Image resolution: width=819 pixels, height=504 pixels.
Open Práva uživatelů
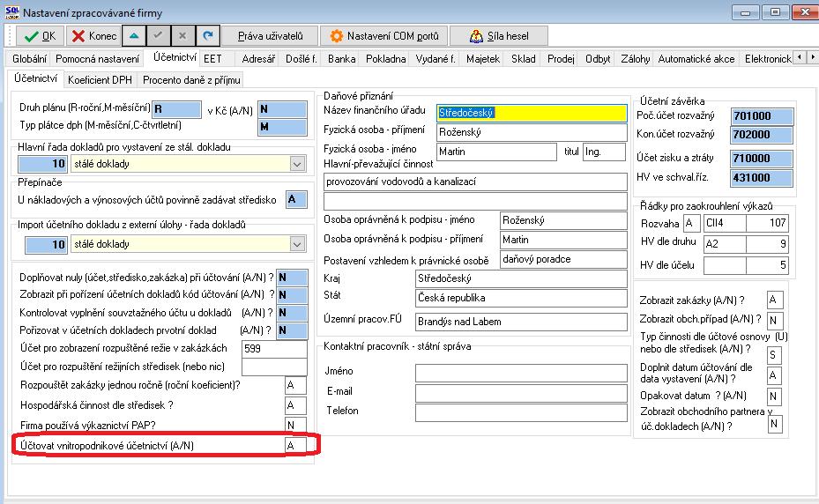pos(270,36)
